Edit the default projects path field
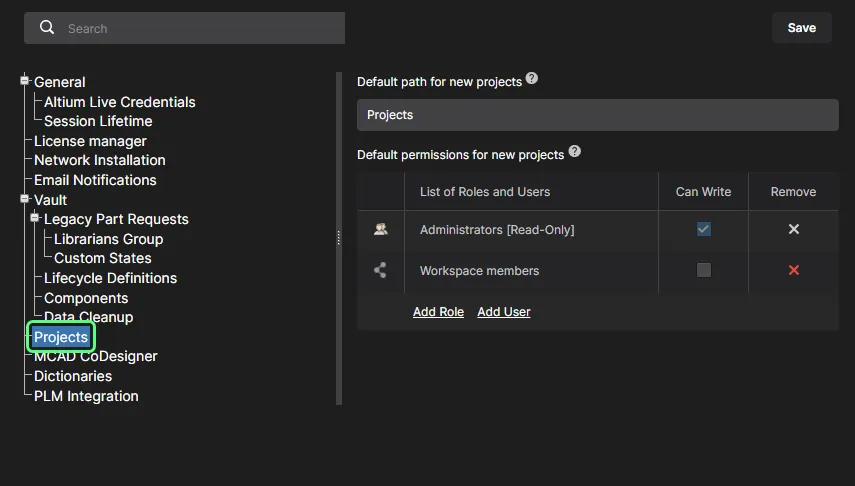 pyautogui.click(x=597, y=115)
